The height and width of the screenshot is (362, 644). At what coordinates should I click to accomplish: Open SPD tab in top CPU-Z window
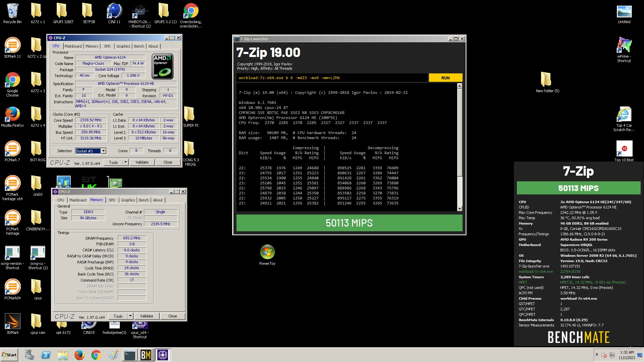(x=107, y=47)
